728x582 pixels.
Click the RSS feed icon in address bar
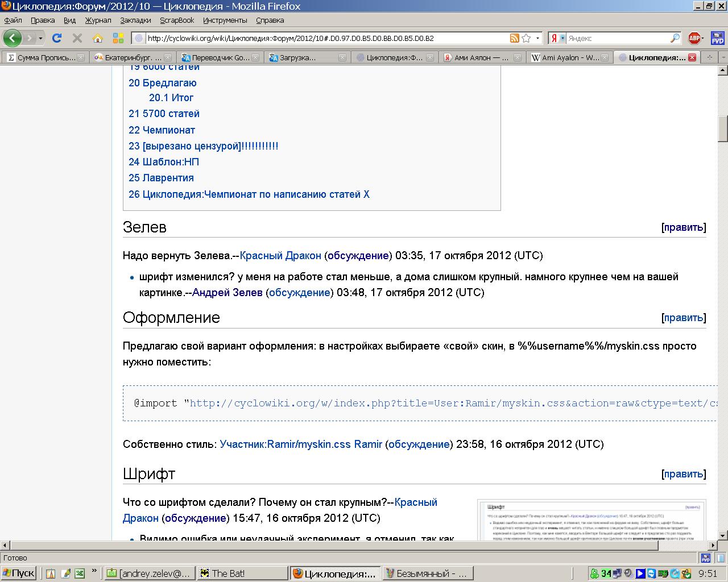coord(514,38)
